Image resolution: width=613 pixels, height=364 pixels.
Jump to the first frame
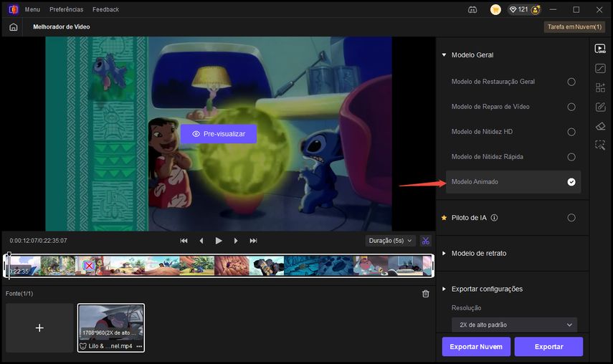pyautogui.click(x=184, y=241)
